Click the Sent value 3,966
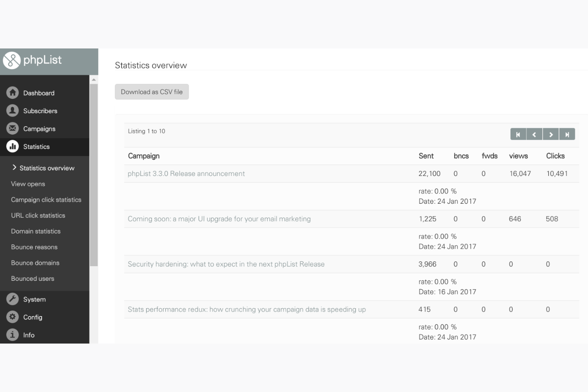 427,264
